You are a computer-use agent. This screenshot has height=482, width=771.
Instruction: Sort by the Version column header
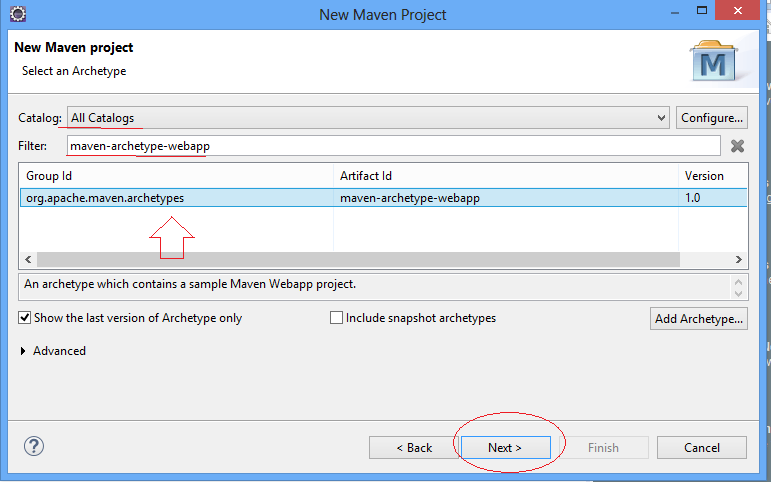[x=713, y=176]
